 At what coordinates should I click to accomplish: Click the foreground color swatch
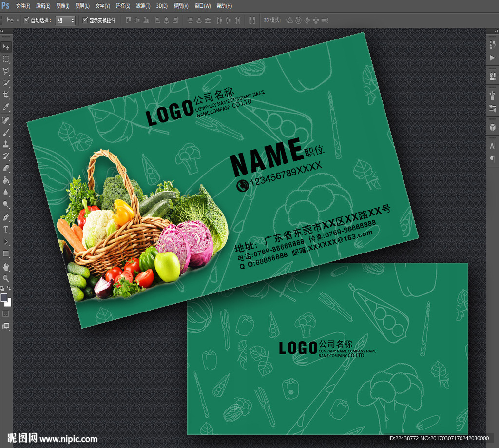[3, 297]
